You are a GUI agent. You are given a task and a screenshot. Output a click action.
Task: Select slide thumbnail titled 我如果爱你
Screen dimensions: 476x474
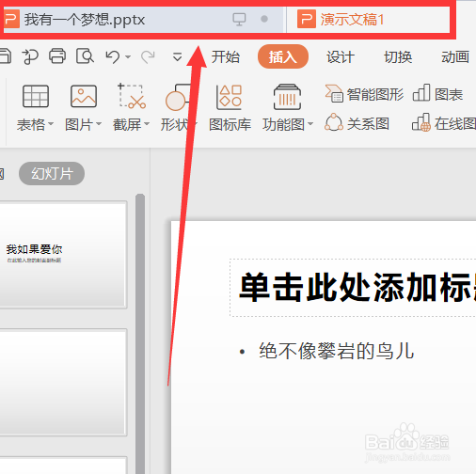pyautogui.click(x=63, y=255)
